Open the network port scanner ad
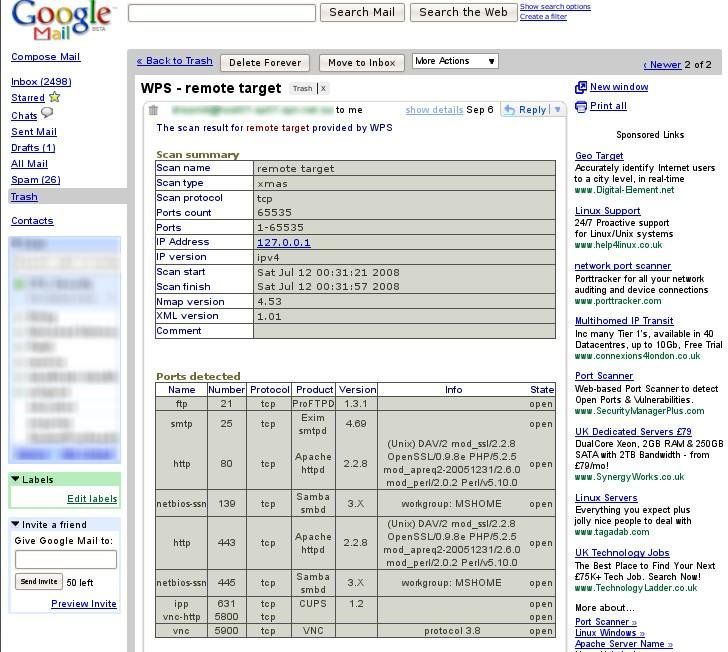The height and width of the screenshot is (652, 728). pyautogui.click(x=623, y=266)
